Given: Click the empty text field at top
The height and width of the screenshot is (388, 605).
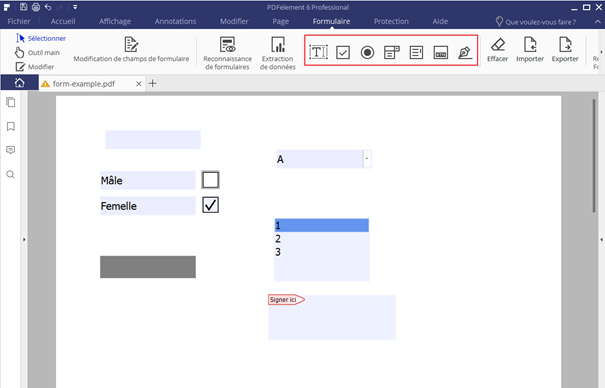Looking at the screenshot, I should [153, 140].
